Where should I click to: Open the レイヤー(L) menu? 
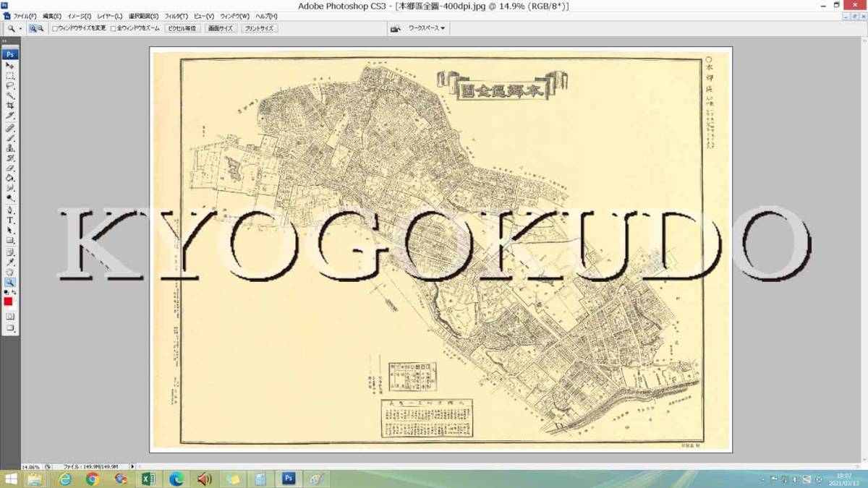[110, 16]
